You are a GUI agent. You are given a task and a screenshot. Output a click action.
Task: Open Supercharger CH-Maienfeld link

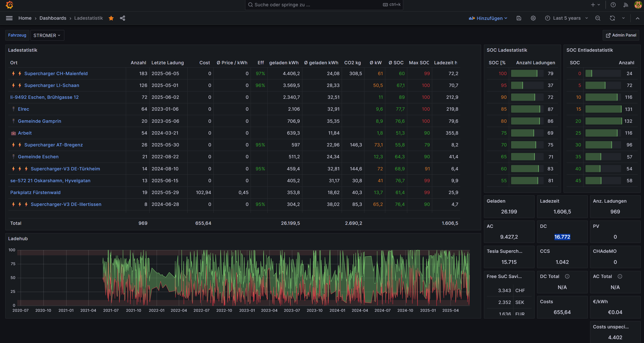(x=56, y=74)
